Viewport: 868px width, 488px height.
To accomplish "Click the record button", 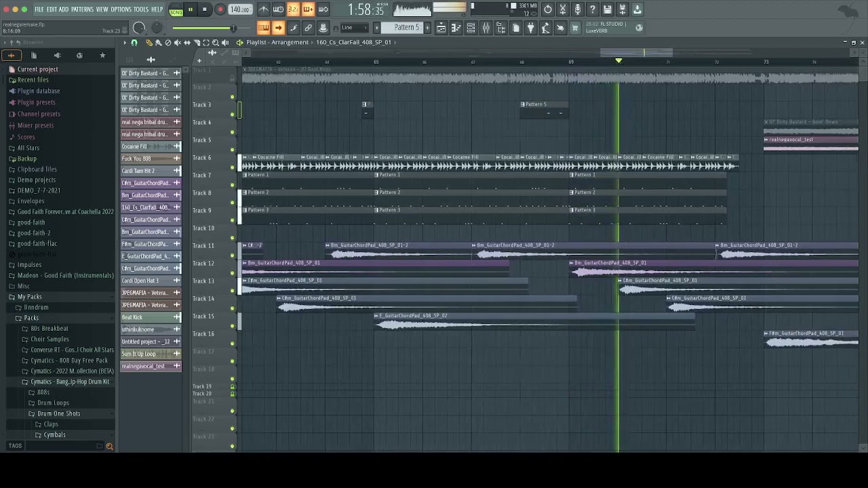I will pos(220,9).
